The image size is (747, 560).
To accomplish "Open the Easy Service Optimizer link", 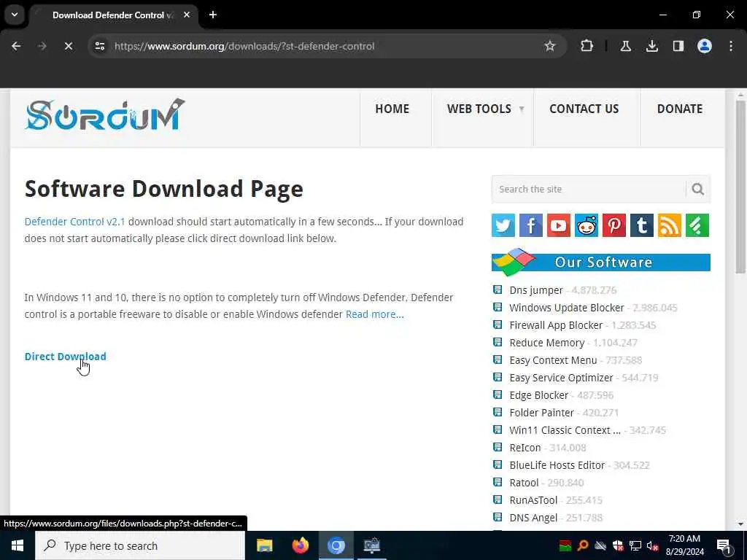I will 561,378.
